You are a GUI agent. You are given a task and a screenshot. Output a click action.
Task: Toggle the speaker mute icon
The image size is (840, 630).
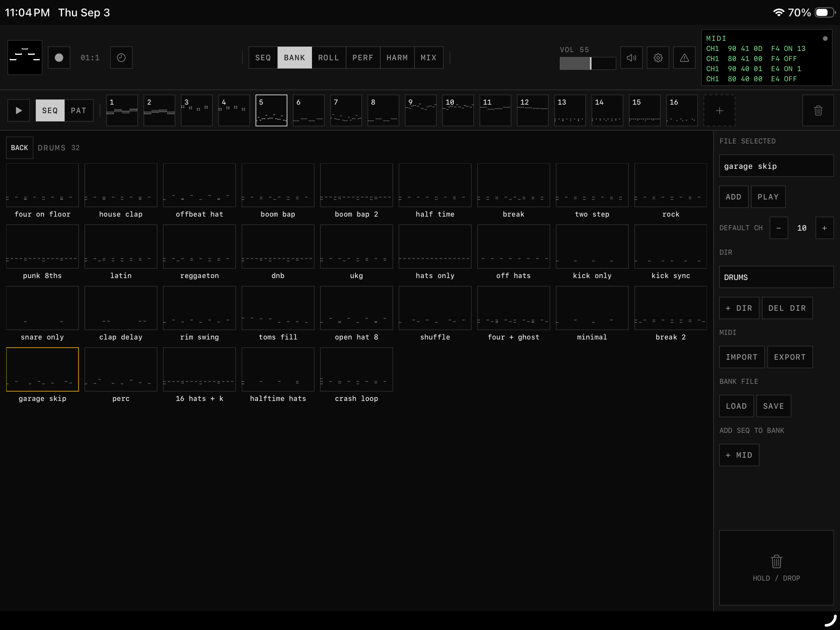[x=632, y=58]
